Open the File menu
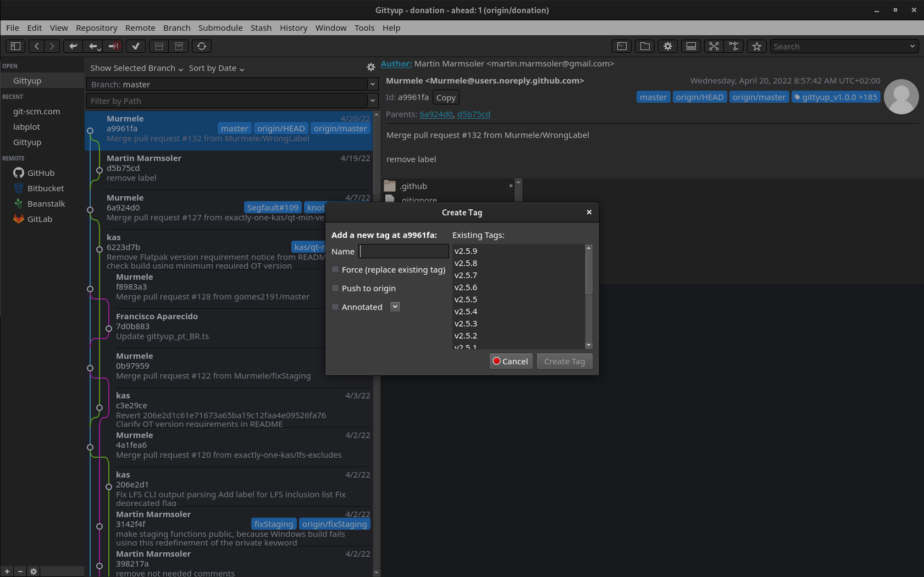Viewport: 924px width, 577px height. (13, 27)
